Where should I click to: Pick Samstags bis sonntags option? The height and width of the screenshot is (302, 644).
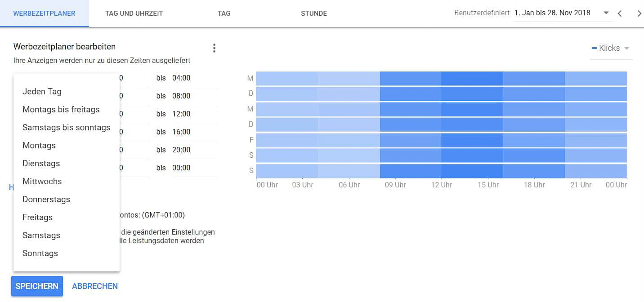click(66, 128)
